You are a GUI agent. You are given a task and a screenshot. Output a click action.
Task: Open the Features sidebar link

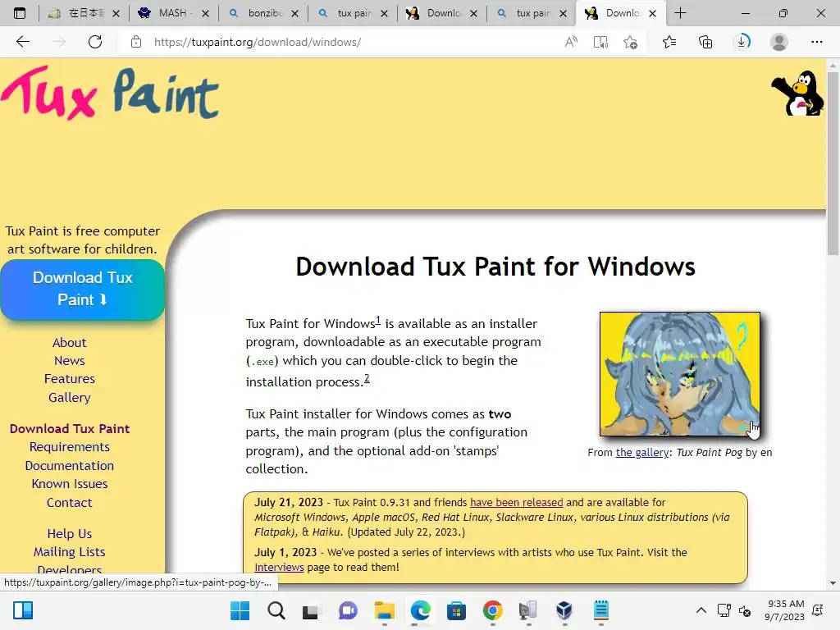(x=69, y=379)
